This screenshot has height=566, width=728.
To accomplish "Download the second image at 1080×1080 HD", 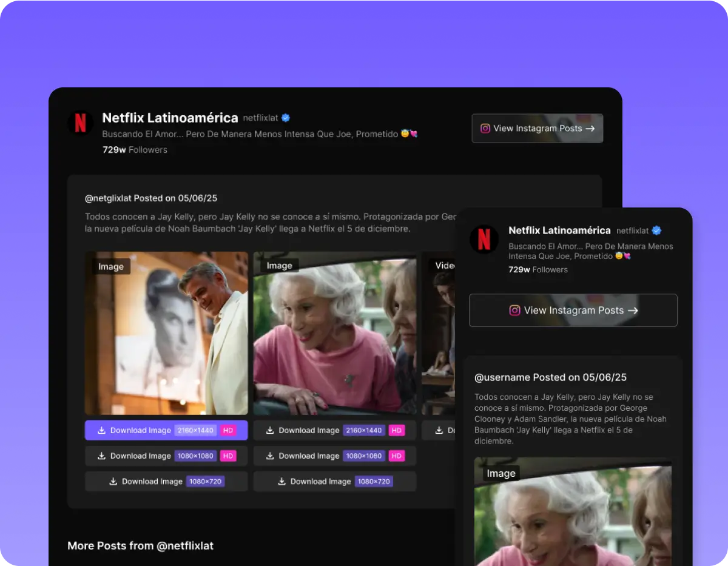I will point(334,456).
